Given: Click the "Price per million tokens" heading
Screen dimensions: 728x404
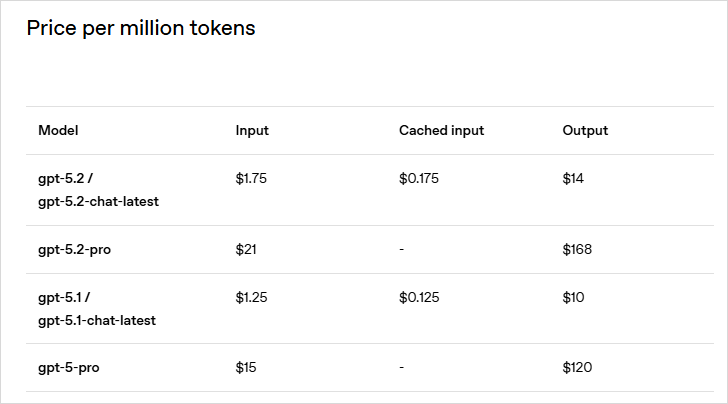Looking at the screenshot, I should pos(141,28).
